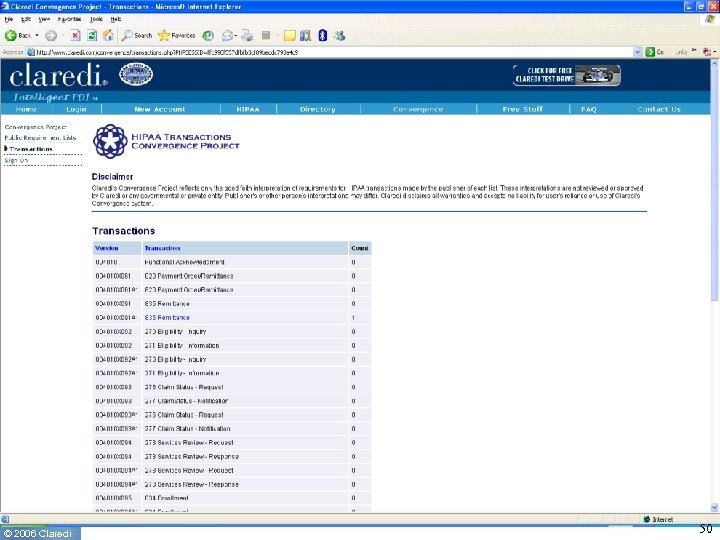The width and height of the screenshot is (720, 540).
Task: Go to the Home nav tab
Action: (26, 109)
